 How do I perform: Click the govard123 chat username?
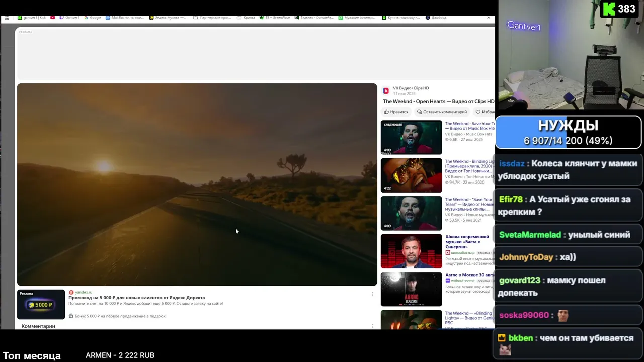point(519,280)
